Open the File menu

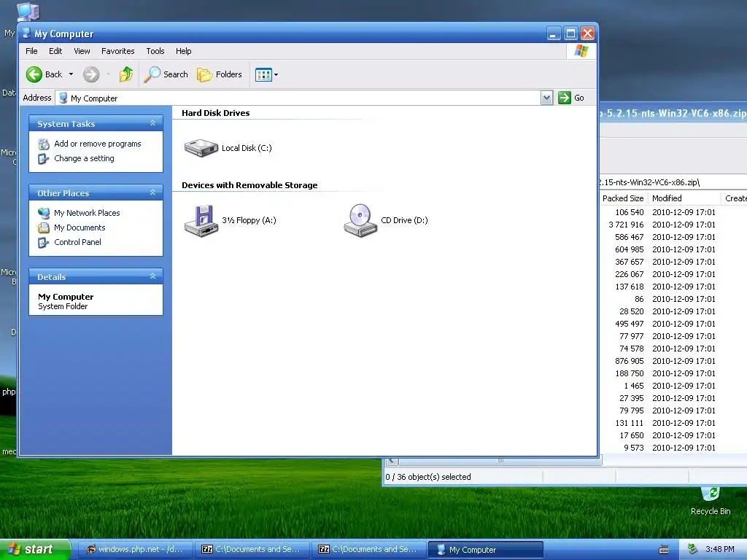coord(31,51)
